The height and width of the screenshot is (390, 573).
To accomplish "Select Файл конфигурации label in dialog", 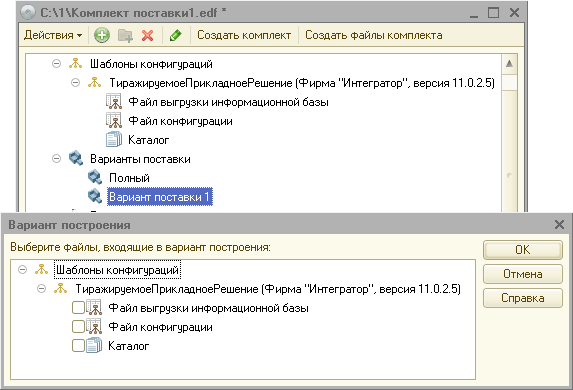I will tap(160, 327).
